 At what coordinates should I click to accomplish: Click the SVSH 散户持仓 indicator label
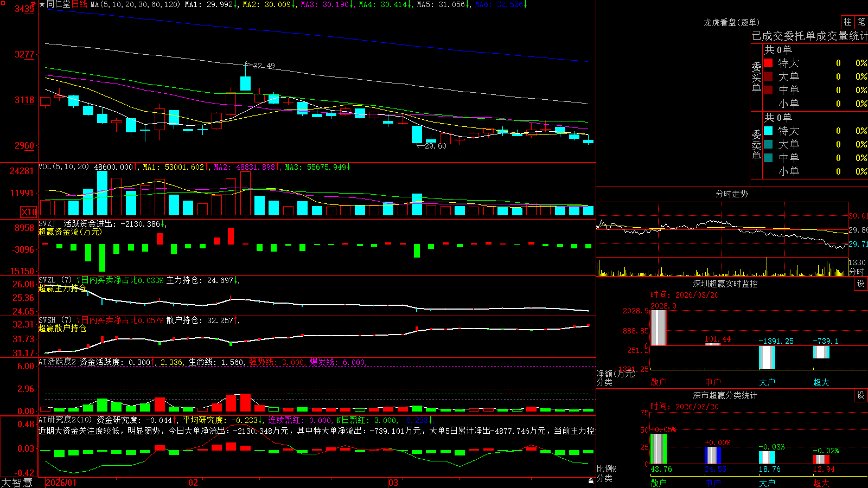point(55,320)
